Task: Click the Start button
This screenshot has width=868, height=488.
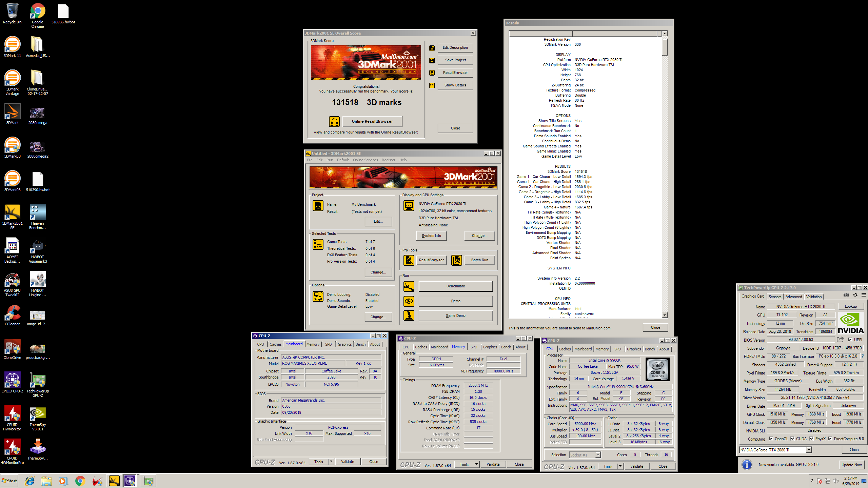Action: [9, 481]
